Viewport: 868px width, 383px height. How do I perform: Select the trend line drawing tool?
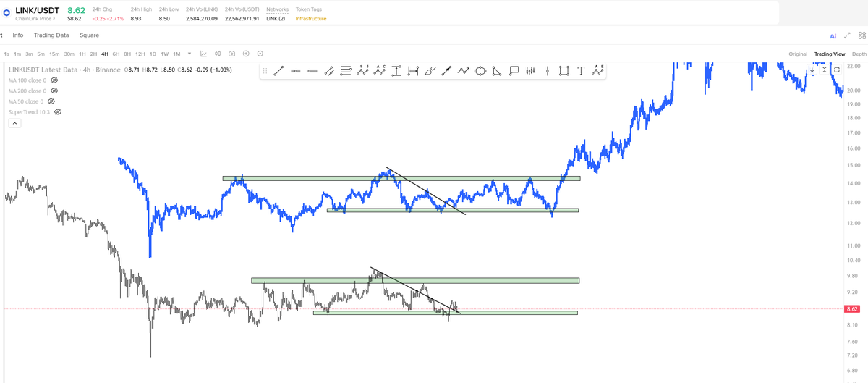(278, 71)
